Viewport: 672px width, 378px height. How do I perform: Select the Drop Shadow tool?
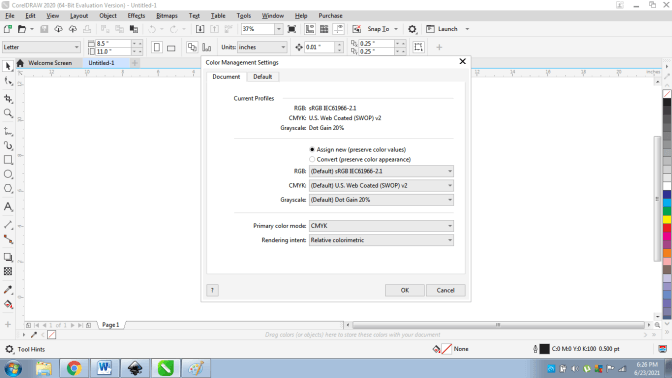coord(8,257)
